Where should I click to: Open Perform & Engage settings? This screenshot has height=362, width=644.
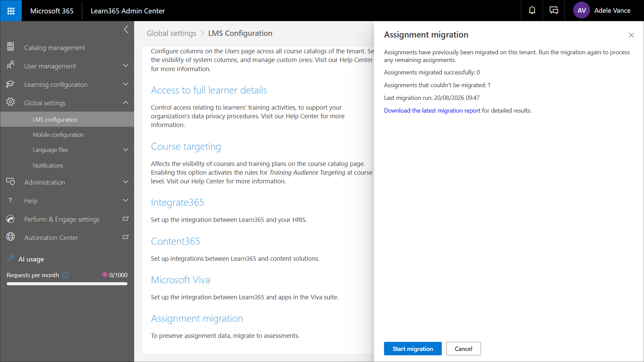(62, 219)
